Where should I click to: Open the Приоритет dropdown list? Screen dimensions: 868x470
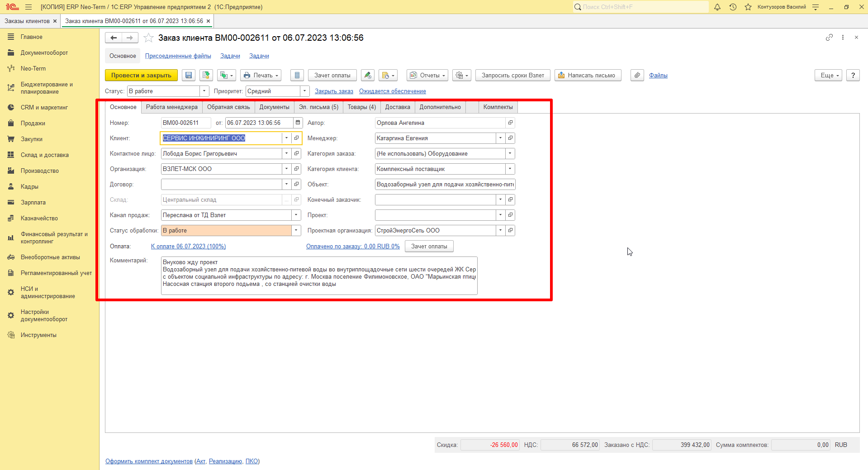(305, 91)
